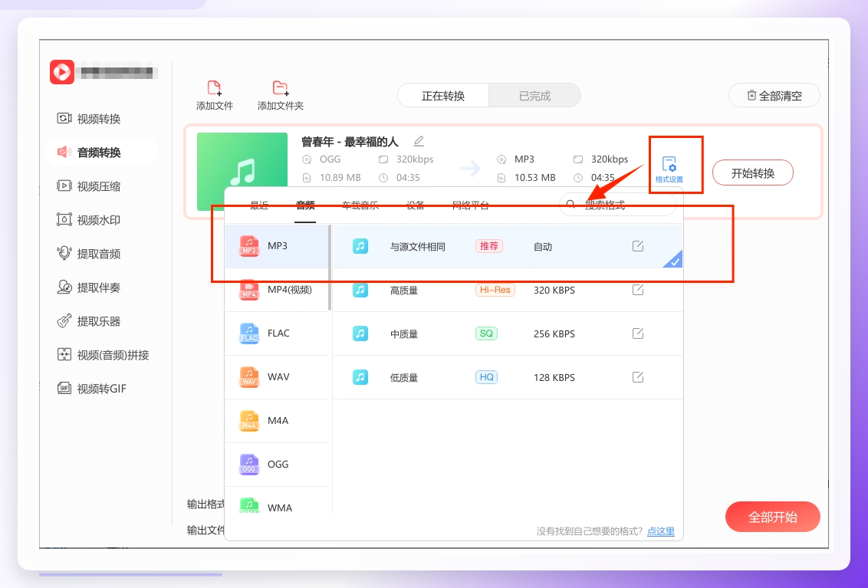Open the 提取乐器 tool

click(89, 321)
